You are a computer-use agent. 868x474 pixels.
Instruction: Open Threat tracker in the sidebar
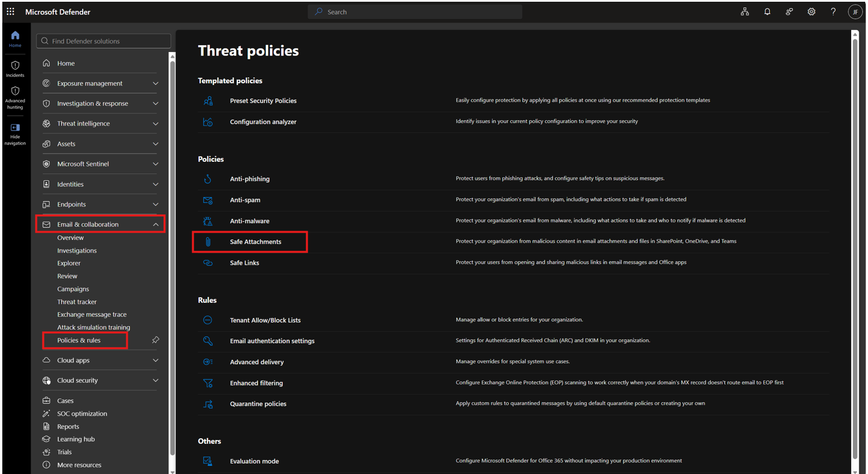pos(77,302)
